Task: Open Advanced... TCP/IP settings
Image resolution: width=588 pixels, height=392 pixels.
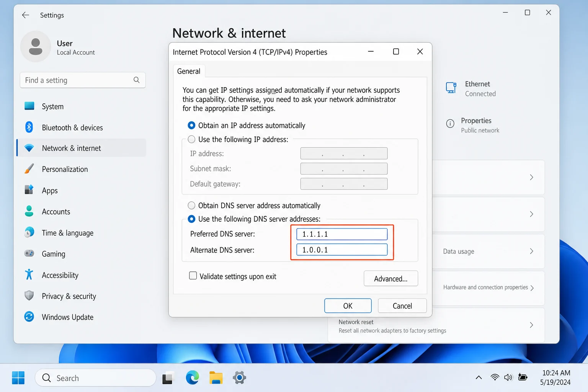Action: 391,278
